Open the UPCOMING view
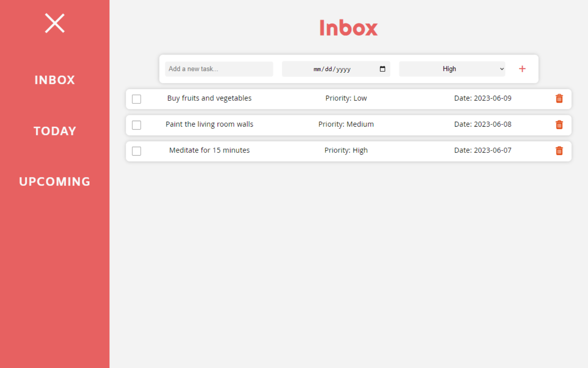The height and width of the screenshot is (368, 588). coord(55,181)
